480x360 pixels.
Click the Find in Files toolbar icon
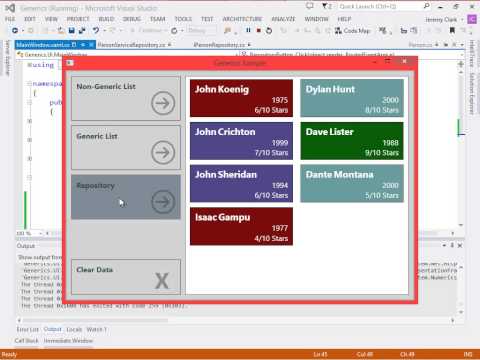(x=228, y=31)
